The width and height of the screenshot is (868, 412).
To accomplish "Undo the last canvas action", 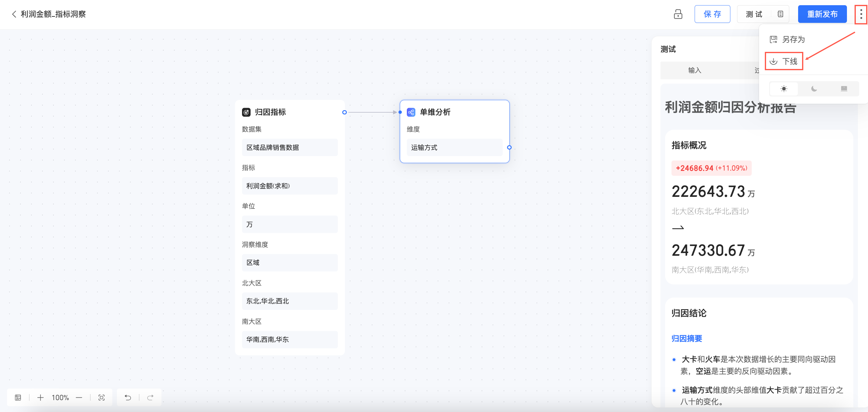I will [x=128, y=398].
